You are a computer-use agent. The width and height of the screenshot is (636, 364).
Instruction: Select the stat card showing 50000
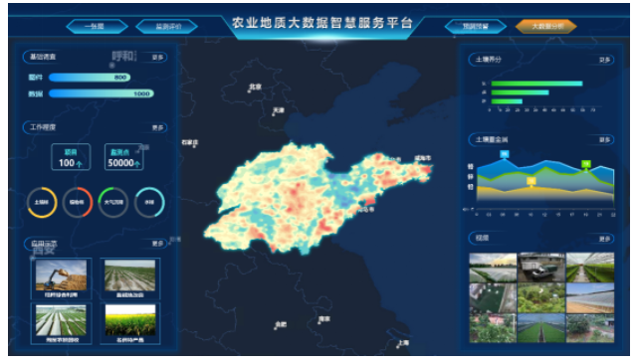coord(123,157)
